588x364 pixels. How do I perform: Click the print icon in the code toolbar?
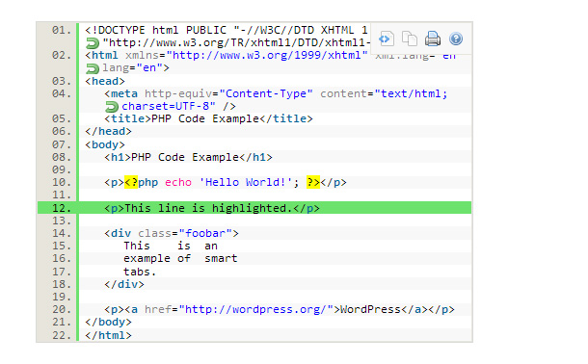[433, 39]
